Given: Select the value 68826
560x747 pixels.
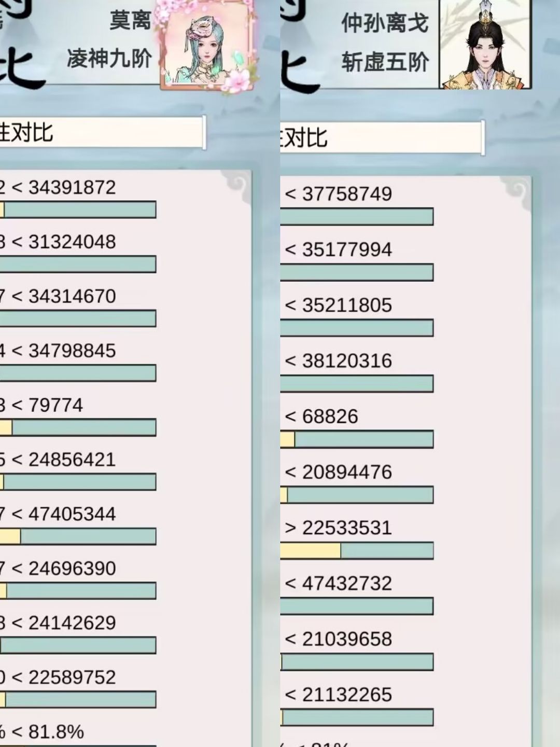Looking at the screenshot, I should pyautogui.click(x=330, y=417).
